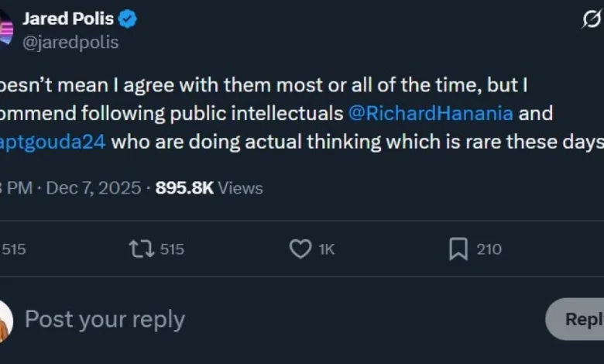The image size is (604, 364).
Task: Click the Grok icon at top right
Action: pos(592,20)
